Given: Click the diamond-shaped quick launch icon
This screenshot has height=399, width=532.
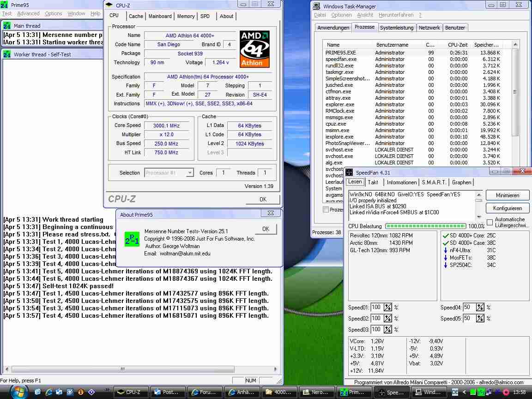Looking at the screenshot, I should 91,392.
